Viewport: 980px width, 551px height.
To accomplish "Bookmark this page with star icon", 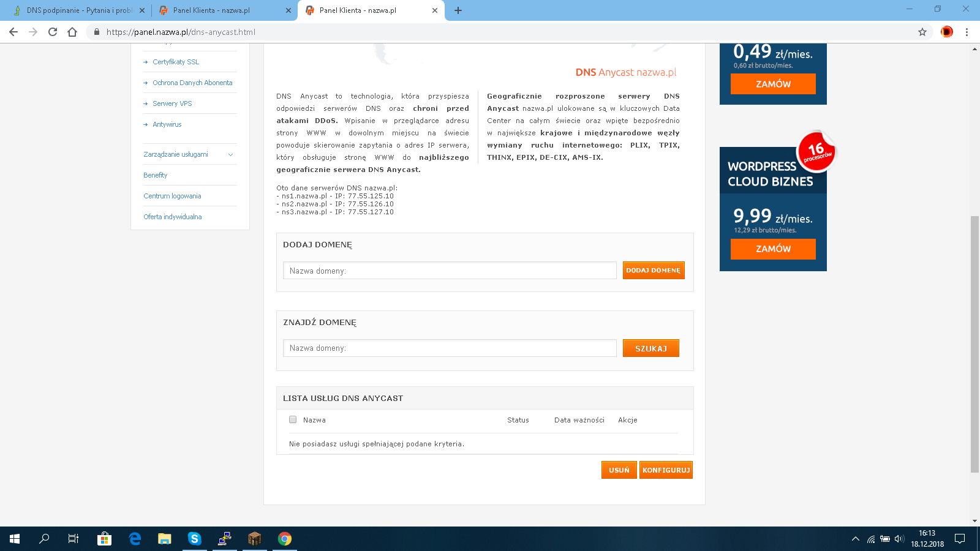I will coord(922,32).
